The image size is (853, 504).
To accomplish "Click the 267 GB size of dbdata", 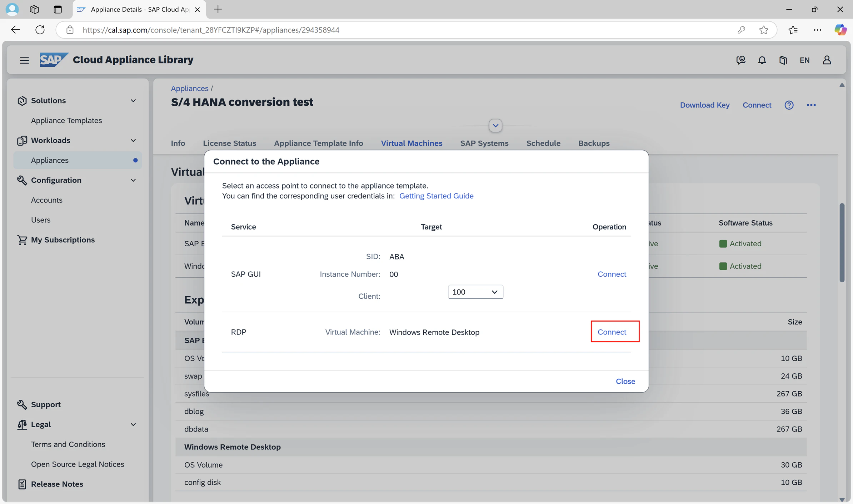I will tap(789, 429).
